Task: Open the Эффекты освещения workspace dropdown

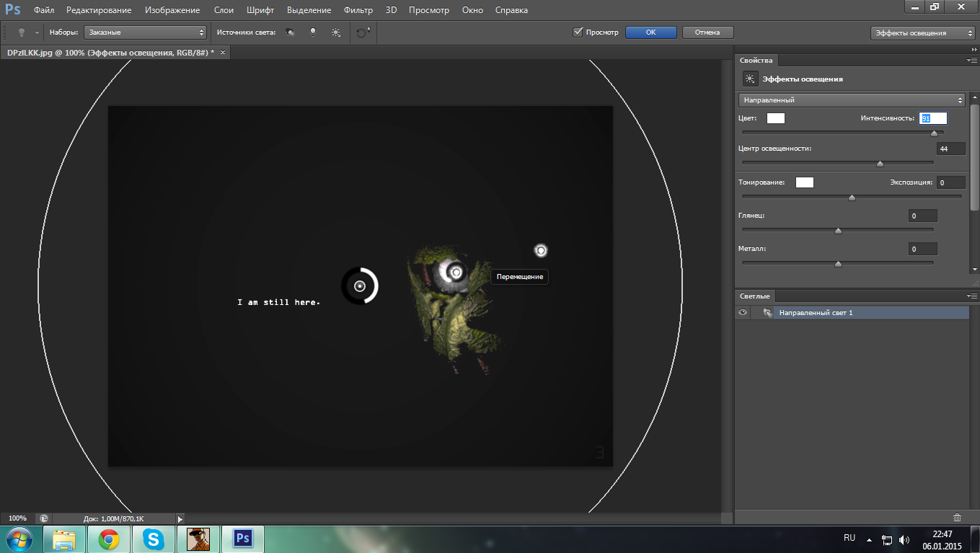Action: point(922,32)
